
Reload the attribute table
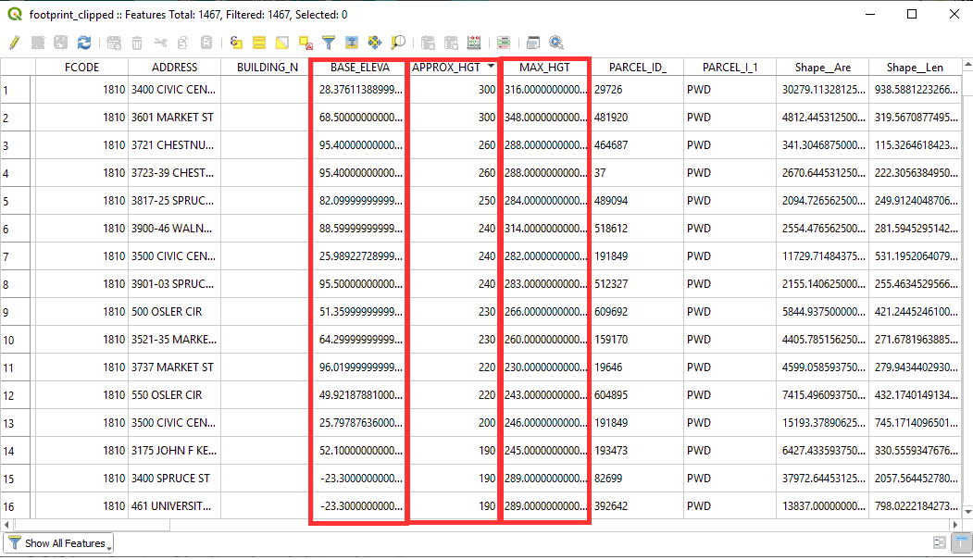[x=84, y=43]
